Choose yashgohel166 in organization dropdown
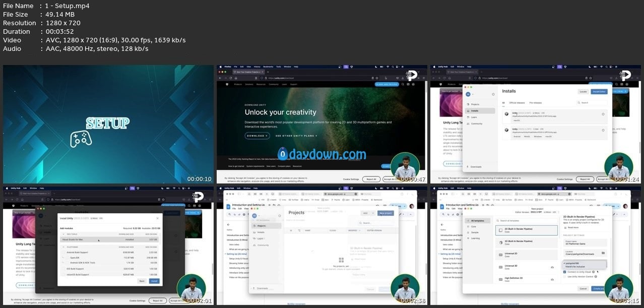This screenshot has height=308, width=644. pos(572,263)
